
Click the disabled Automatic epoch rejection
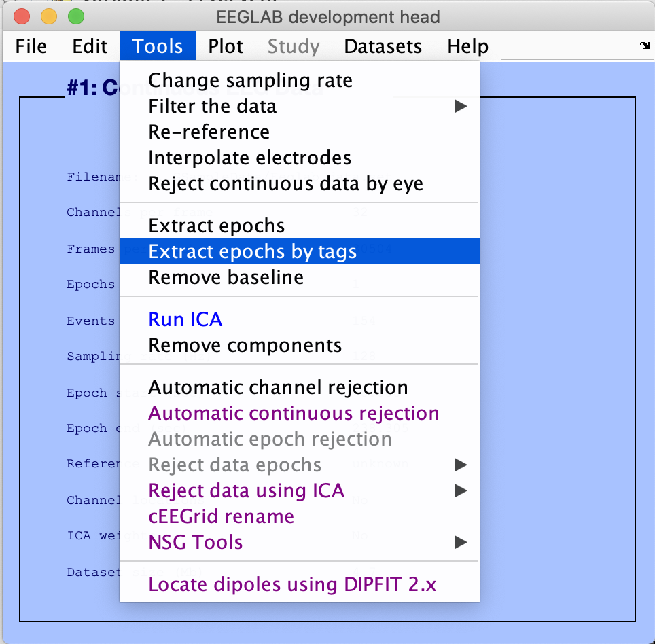[300, 440]
